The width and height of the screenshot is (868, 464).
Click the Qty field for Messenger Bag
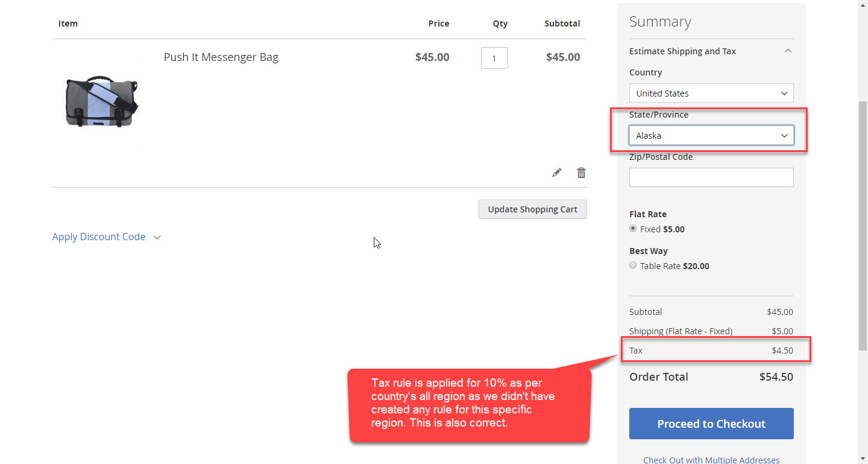tap(494, 58)
